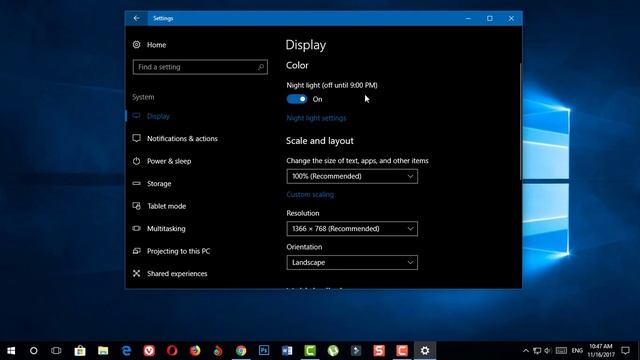Open Cortana search circle on taskbar
This screenshot has width=640, height=360.
click(x=34, y=351)
